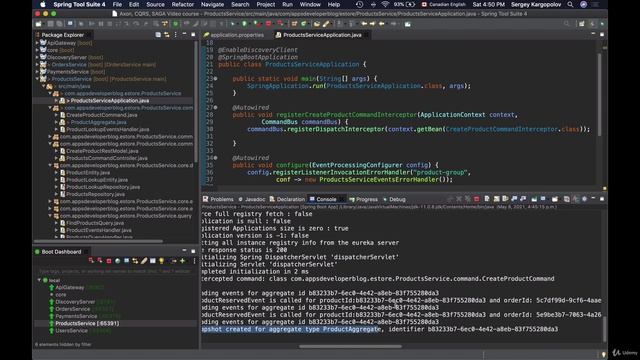Image resolution: width=640 pixels, height=360 pixels.
Task: Select UsersService in Boot Dashboard
Action: 71,331
